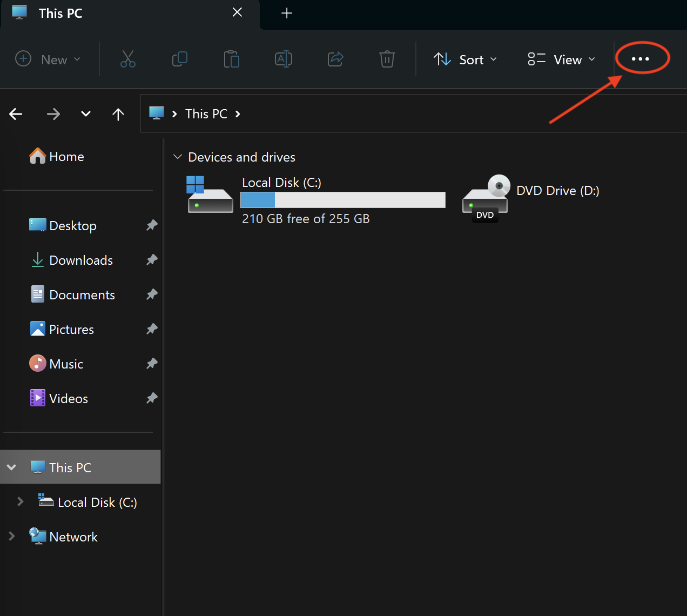Open the View layout dropdown
Image resolution: width=687 pixels, height=616 pixels.
[561, 59]
